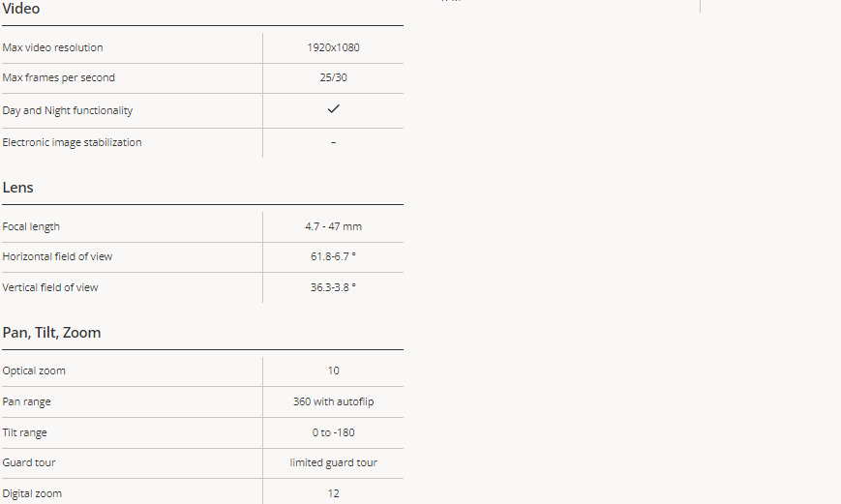The image size is (841, 504).
Task: Select the 360 with autoflip value
Action: (x=333, y=401)
